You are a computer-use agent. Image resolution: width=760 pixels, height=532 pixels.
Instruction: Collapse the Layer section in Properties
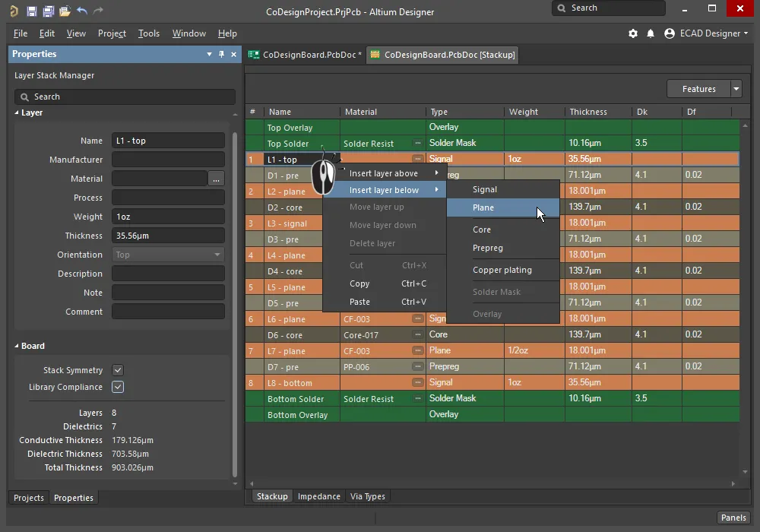[x=17, y=112]
